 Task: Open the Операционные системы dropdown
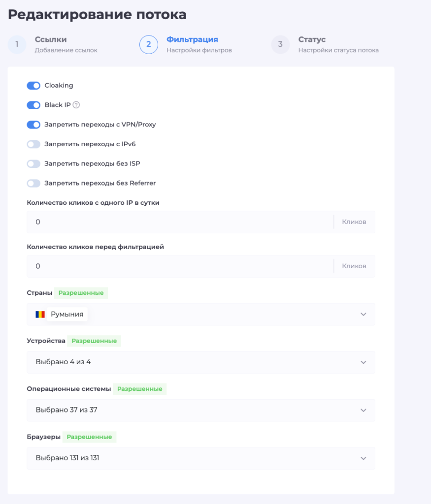pos(201,410)
